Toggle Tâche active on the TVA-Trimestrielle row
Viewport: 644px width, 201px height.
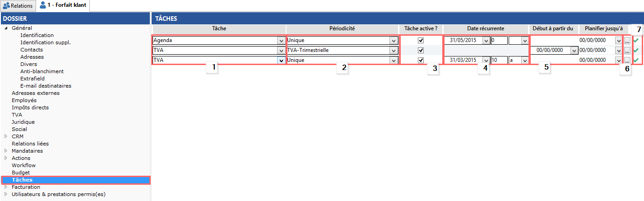click(421, 50)
